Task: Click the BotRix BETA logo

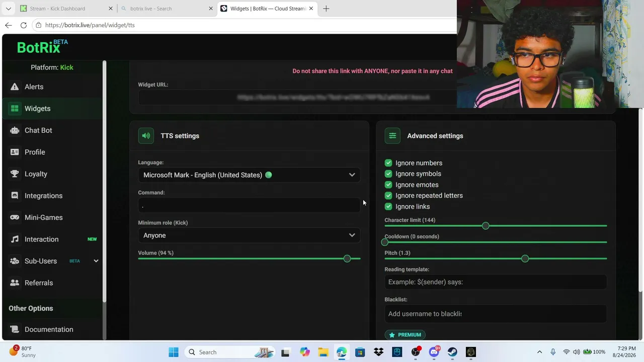Action: point(42,46)
